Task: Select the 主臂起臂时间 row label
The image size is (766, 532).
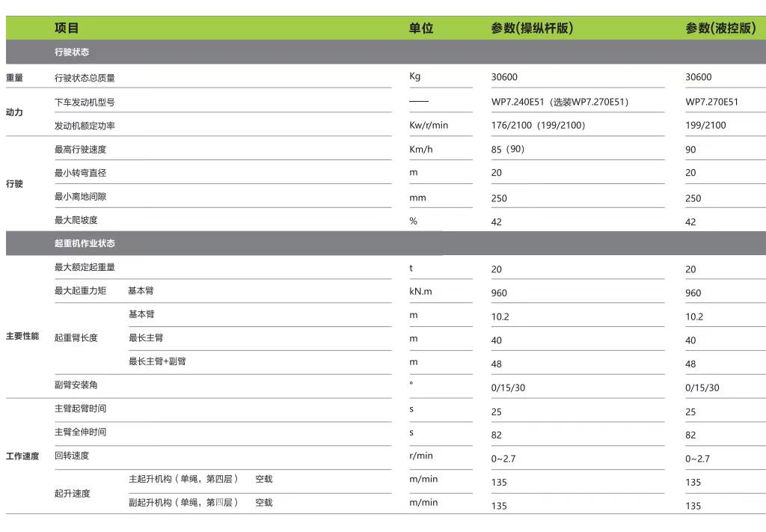Action: (80, 409)
